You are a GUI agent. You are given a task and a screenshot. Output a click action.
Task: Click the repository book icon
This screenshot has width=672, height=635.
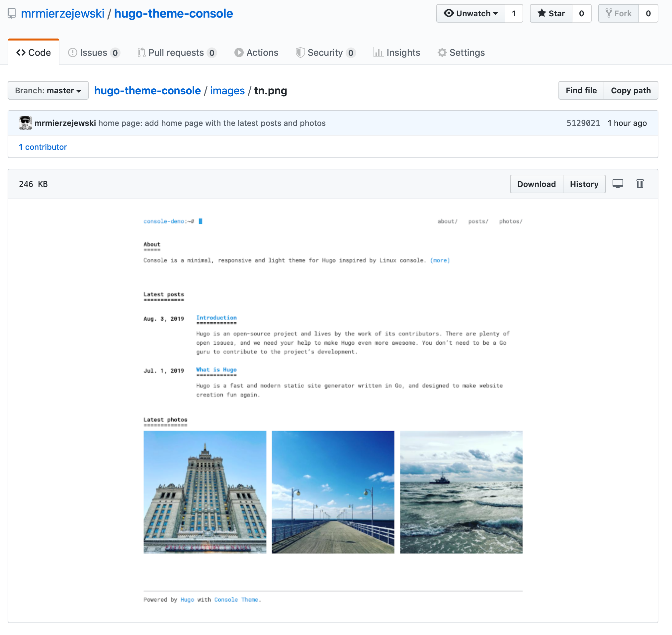click(x=12, y=13)
